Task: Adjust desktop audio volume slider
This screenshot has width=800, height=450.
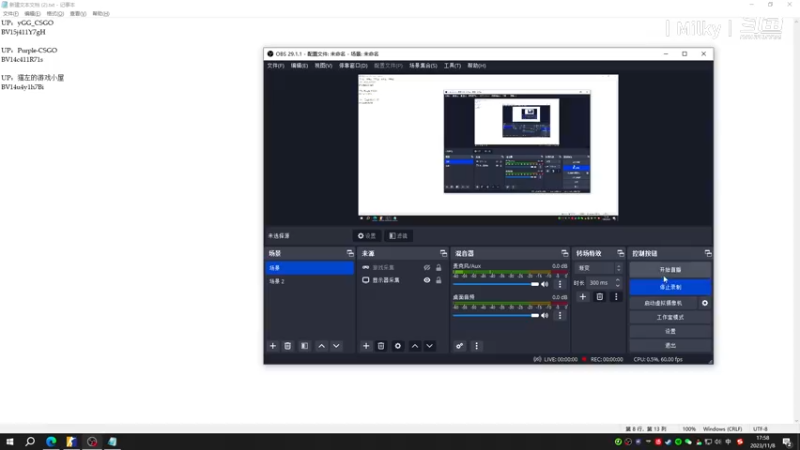Action: [495, 315]
